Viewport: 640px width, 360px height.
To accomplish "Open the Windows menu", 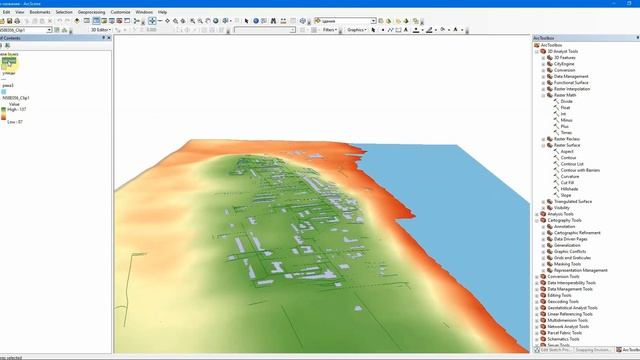I will click(x=144, y=12).
